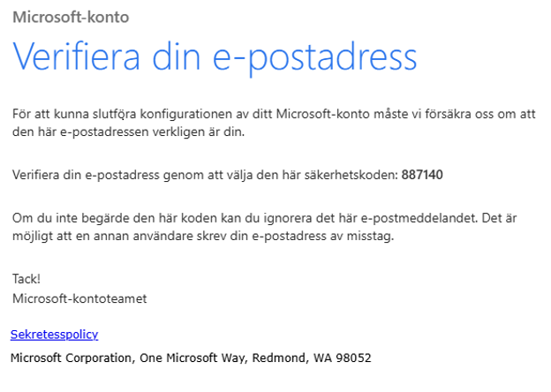Click the Microsoft-konto header text
The image size is (551, 392).
point(71,17)
